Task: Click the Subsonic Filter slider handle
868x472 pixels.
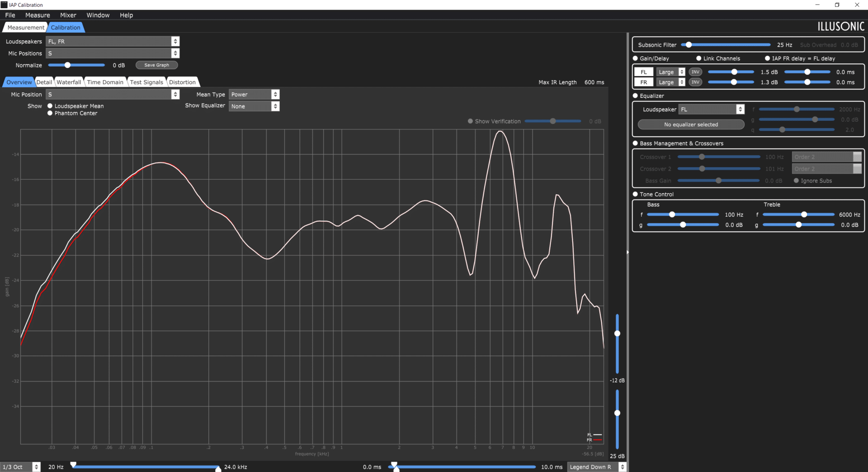Action: [x=689, y=45]
